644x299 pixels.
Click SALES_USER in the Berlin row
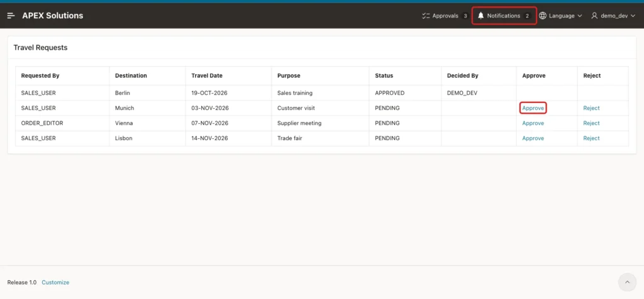[38, 93]
